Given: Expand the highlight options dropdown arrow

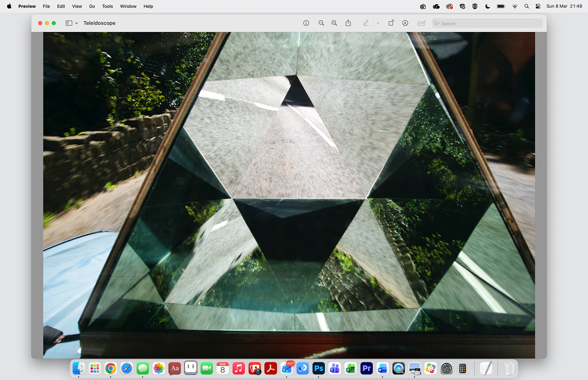Looking at the screenshot, I should pyautogui.click(x=378, y=23).
